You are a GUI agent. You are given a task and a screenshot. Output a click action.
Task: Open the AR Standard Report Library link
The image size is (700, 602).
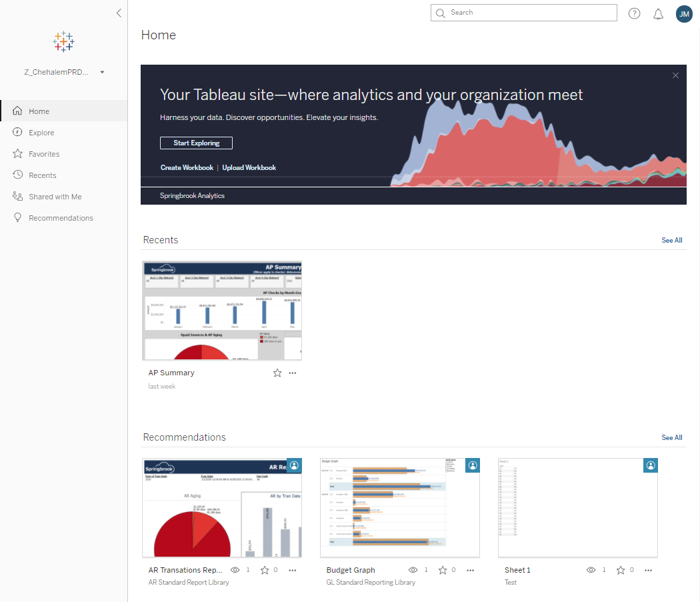(x=189, y=583)
